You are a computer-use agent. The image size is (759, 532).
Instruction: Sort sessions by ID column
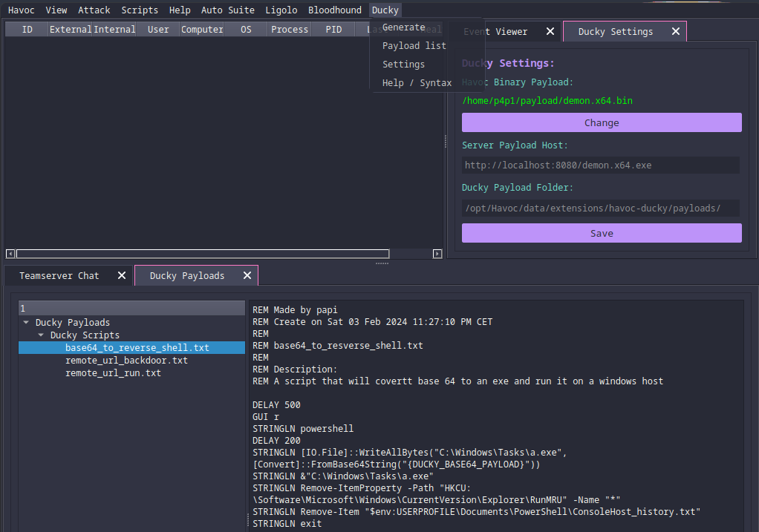click(x=27, y=30)
